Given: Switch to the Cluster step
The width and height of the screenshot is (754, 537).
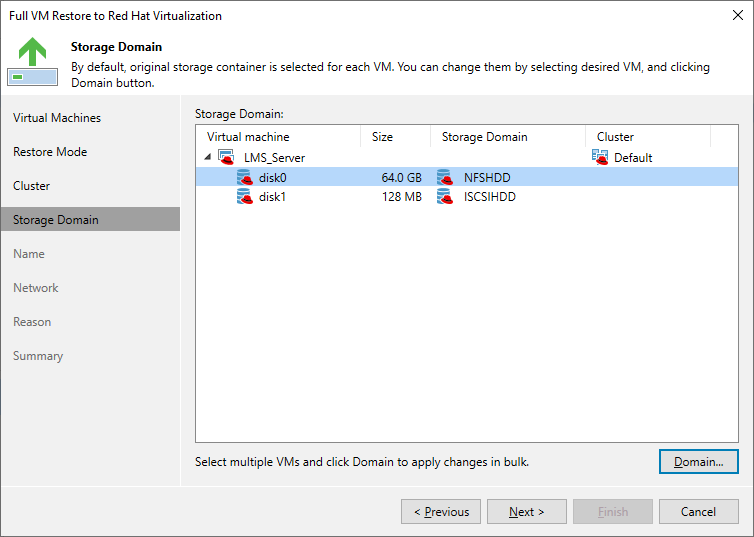Looking at the screenshot, I should tap(32, 186).
